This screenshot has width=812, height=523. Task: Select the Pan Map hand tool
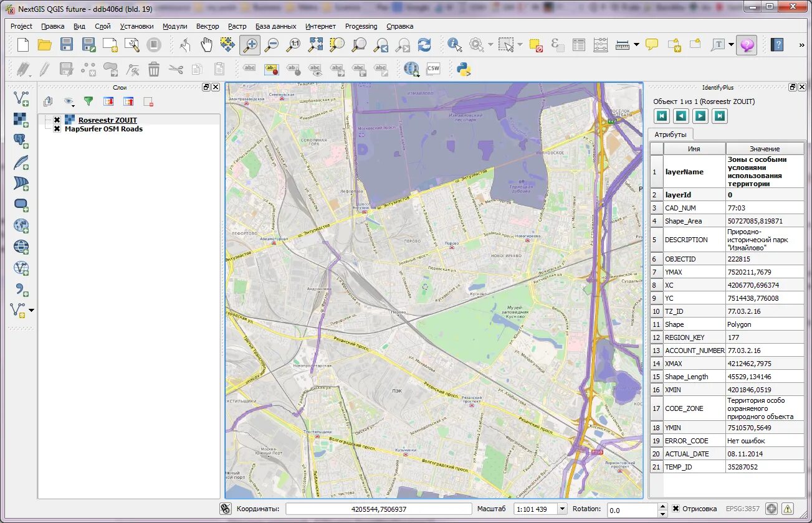click(x=206, y=45)
